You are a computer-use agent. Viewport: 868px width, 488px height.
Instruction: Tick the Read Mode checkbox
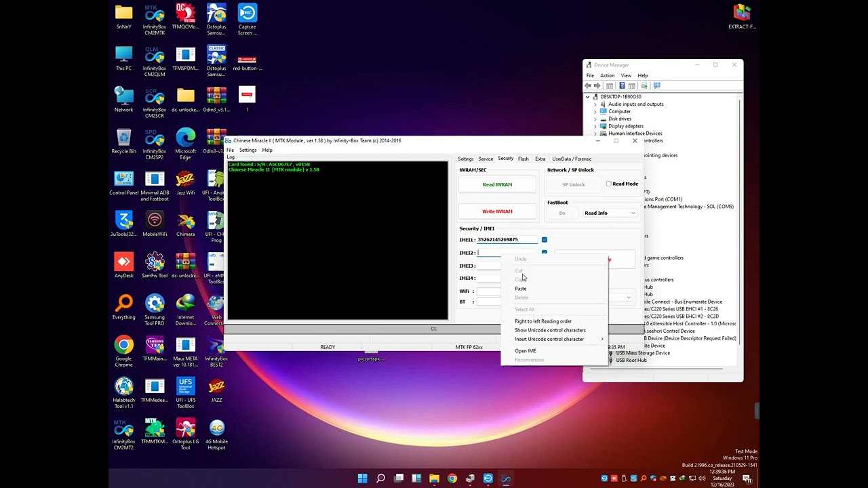pyautogui.click(x=609, y=184)
